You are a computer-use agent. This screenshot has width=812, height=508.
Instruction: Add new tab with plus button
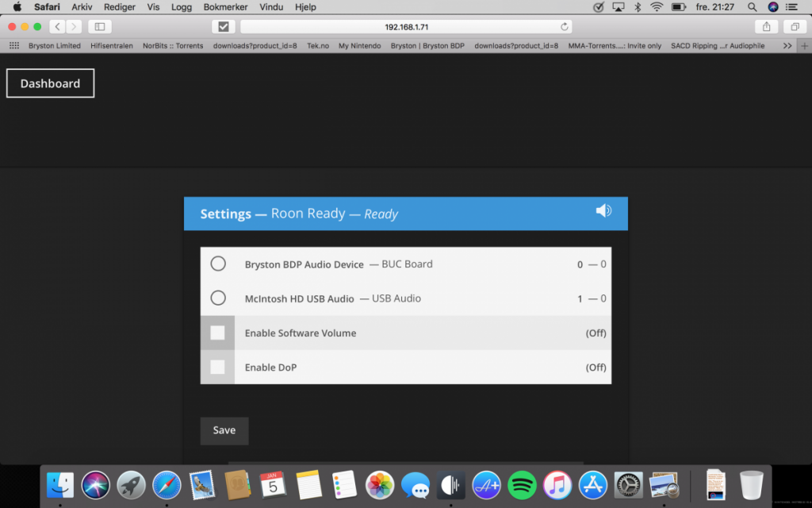[x=804, y=45]
